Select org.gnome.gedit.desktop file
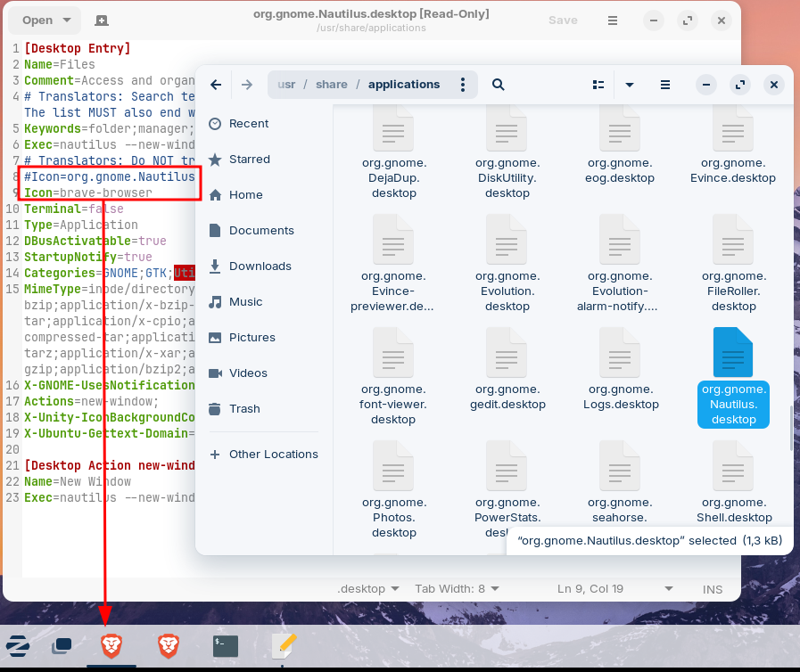 [507, 370]
